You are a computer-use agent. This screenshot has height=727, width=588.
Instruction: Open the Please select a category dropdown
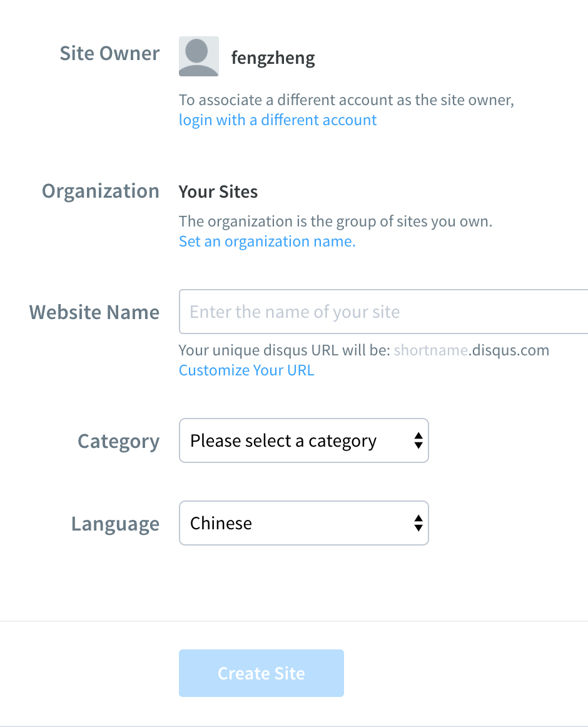[x=304, y=440]
